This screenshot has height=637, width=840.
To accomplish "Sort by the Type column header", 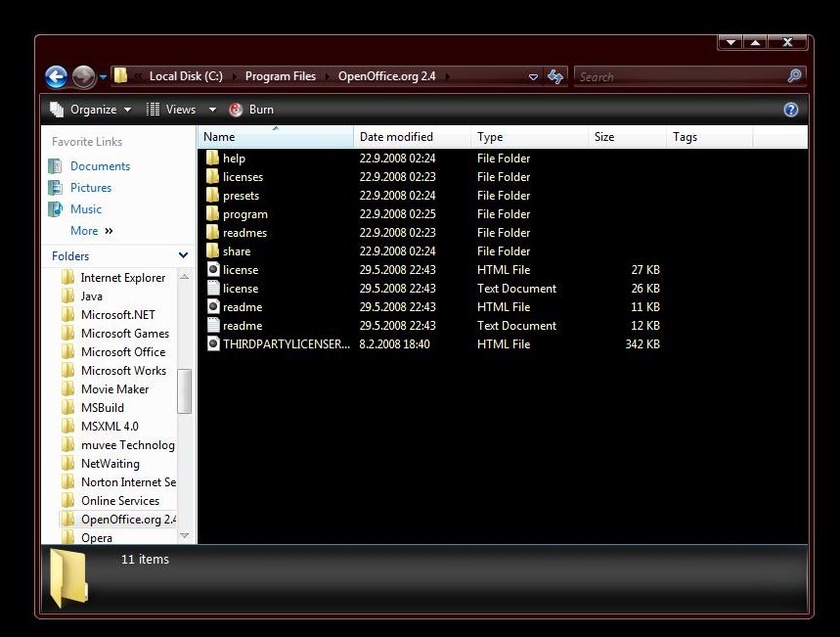I will pyautogui.click(x=529, y=137).
